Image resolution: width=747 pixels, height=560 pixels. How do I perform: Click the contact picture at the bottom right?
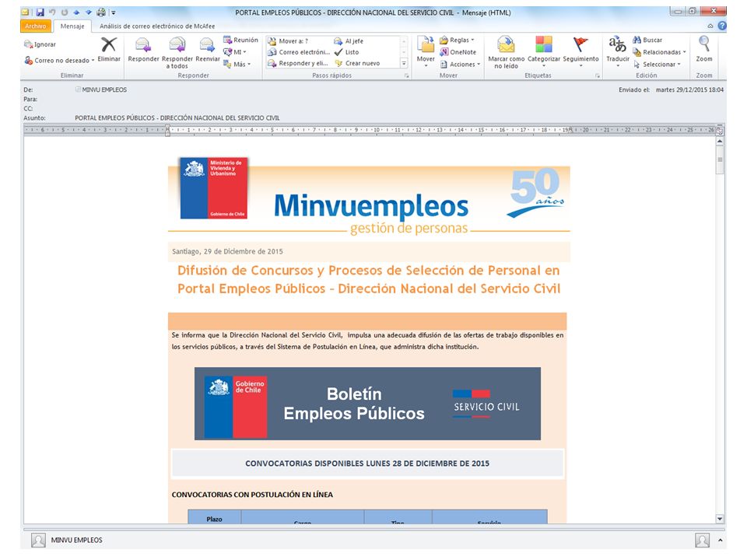[702, 540]
